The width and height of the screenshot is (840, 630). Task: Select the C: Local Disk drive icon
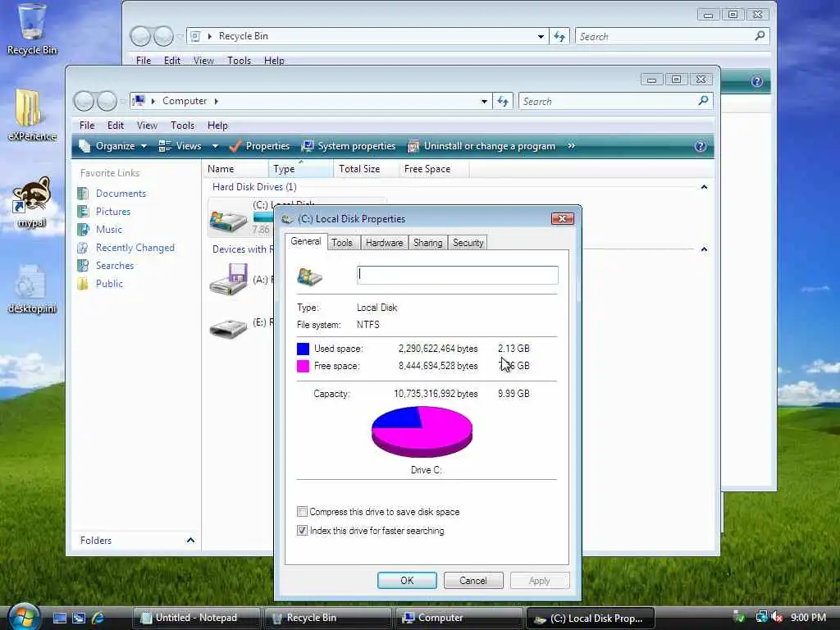[x=229, y=220]
